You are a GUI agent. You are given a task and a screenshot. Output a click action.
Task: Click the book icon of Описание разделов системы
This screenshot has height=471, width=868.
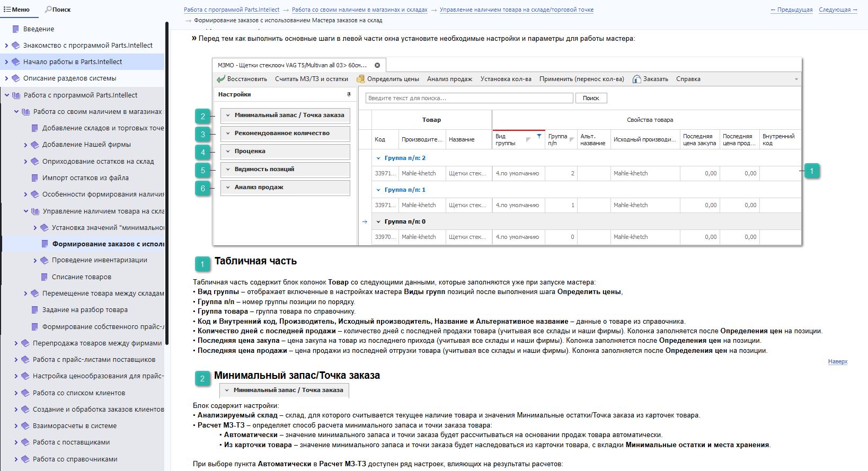16,78
